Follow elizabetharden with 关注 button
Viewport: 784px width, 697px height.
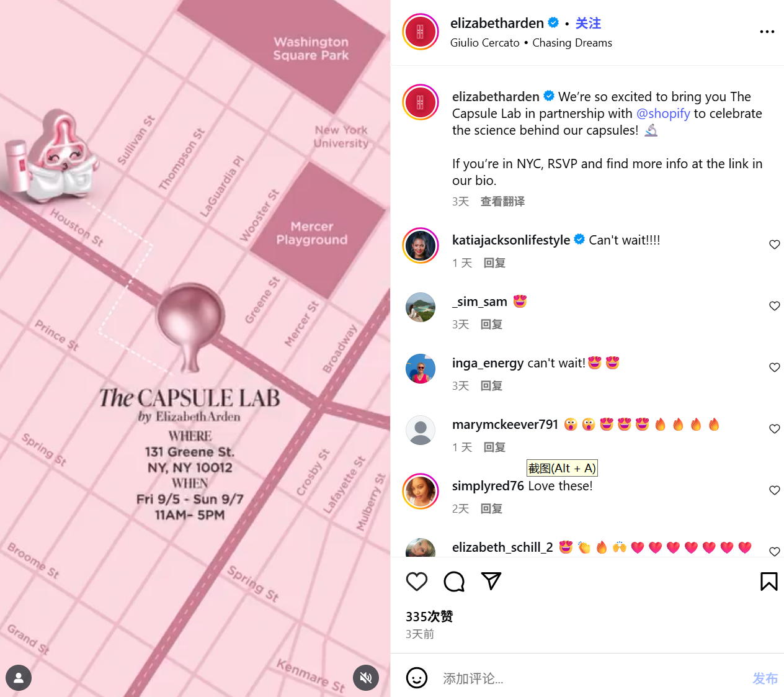pyautogui.click(x=588, y=24)
